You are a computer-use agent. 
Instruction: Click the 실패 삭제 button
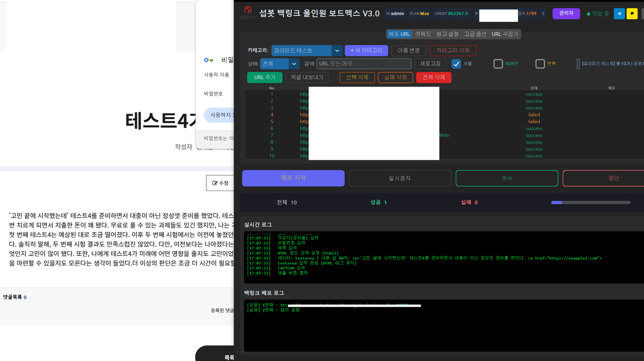click(395, 77)
